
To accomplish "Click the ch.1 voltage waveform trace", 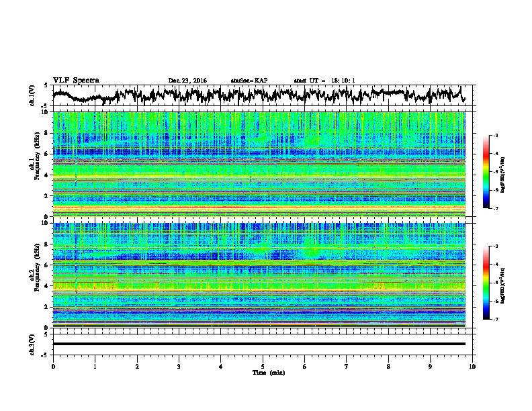I will 259,95.
